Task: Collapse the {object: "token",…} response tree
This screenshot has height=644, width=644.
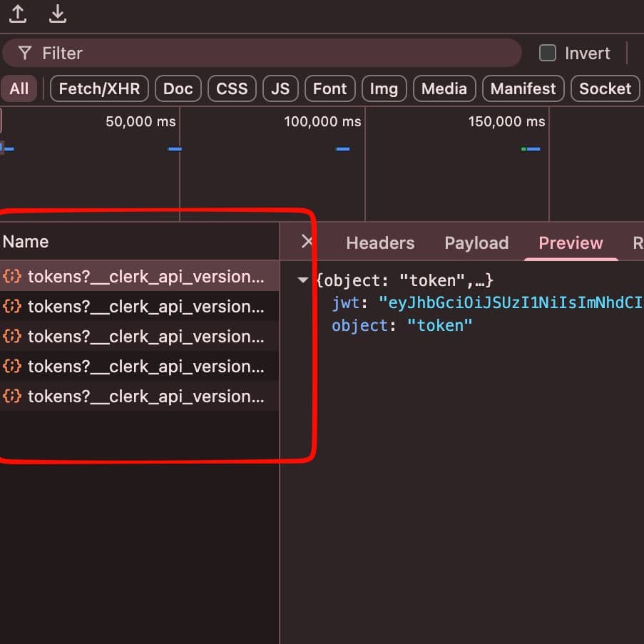Action: [302, 280]
